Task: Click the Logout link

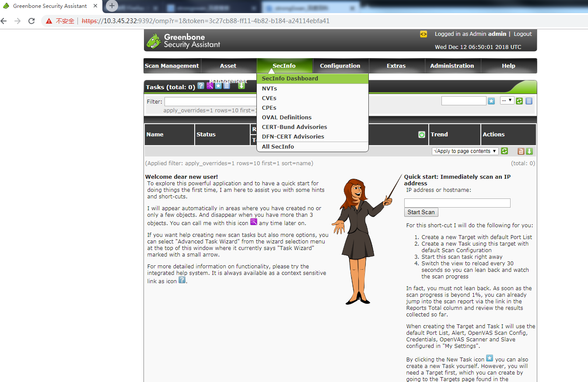Action: (x=523, y=34)
